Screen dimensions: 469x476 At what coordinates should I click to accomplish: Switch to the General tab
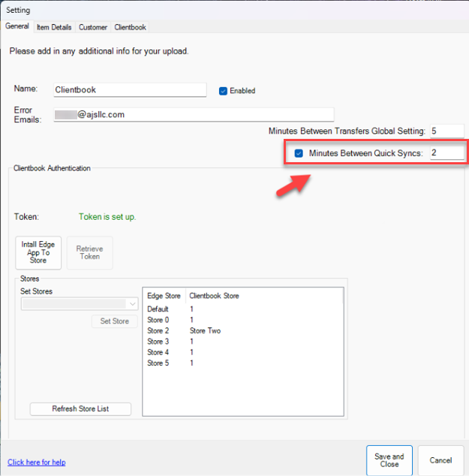[17, 26]
